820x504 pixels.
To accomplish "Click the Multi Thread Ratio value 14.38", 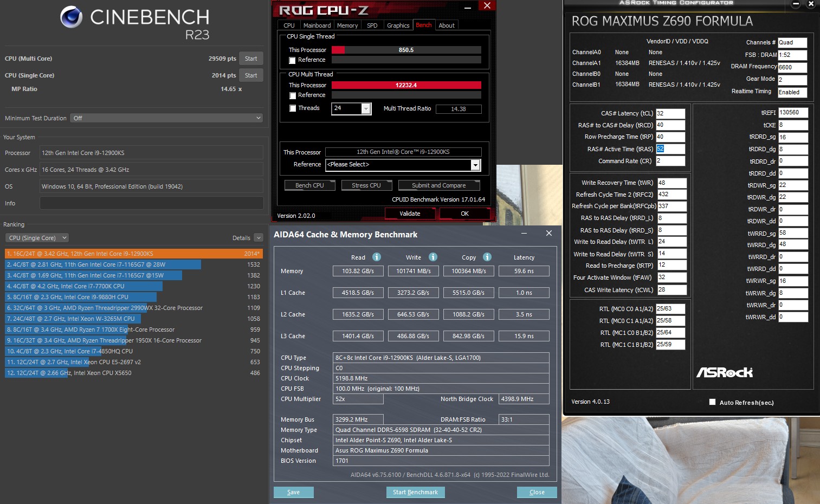I will 459,109.
